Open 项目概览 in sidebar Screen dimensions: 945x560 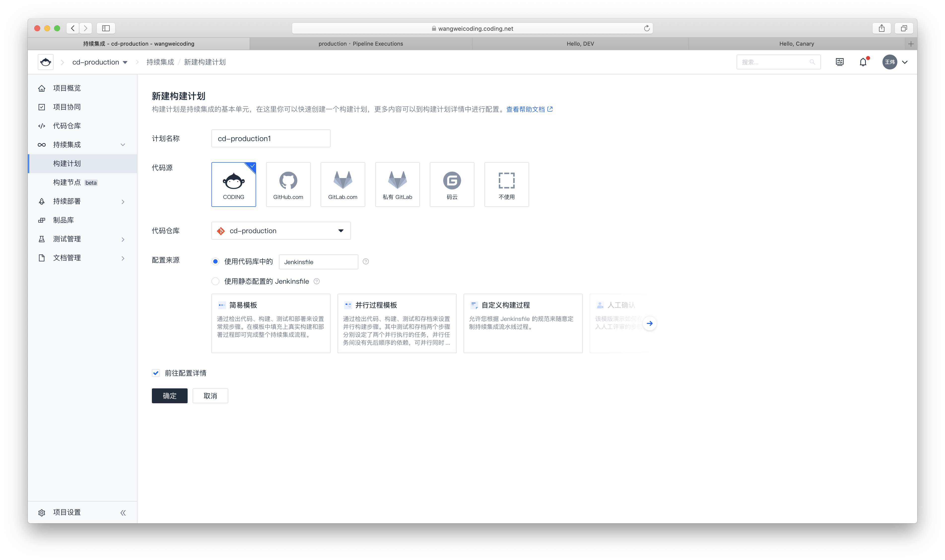pyautogui.click(x=82, y=88)
